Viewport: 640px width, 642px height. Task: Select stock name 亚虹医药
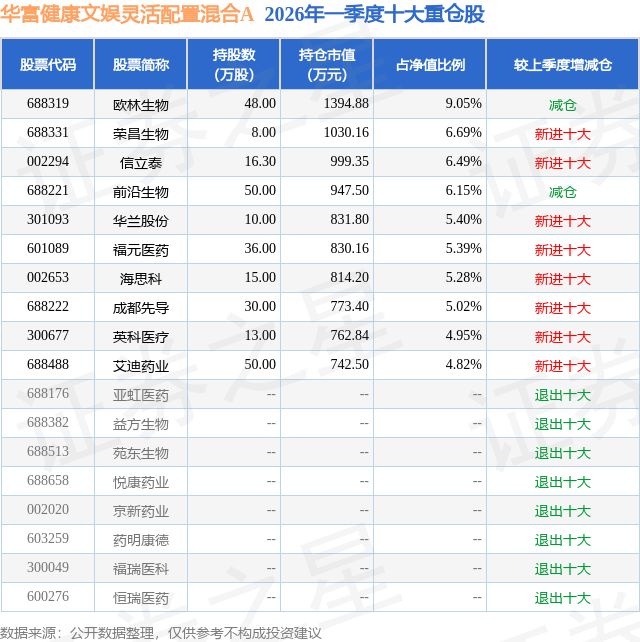[141, 396]
